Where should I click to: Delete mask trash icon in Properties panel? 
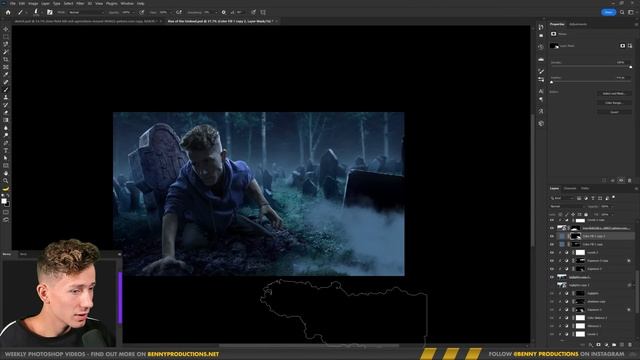point(629,180)
